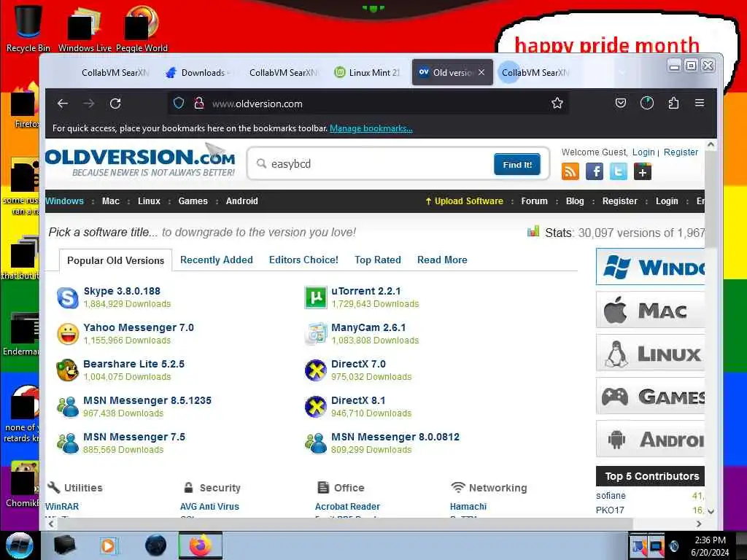Image resolution: width=747 pixels, height=560 pixels.
Task: Go back using browser back arrow
Action: tap(63, 104)
